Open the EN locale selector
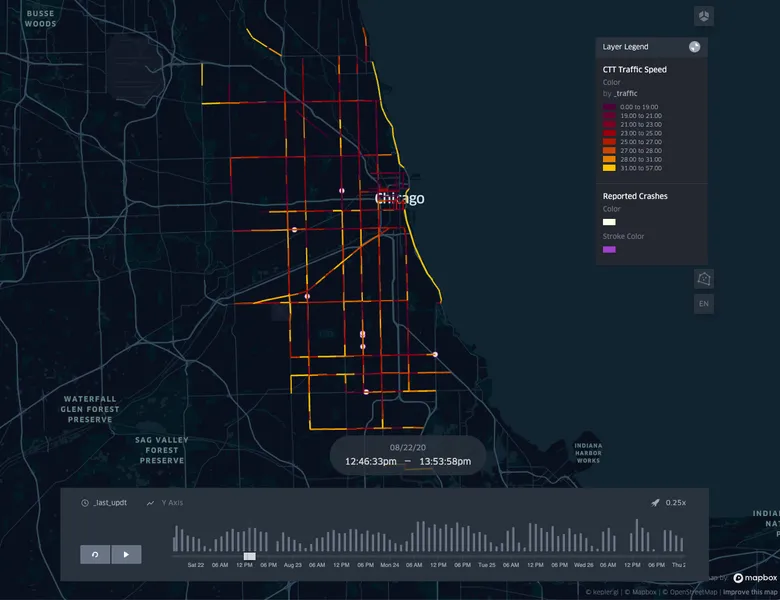The width and height of the screenshot is (780, 600). (x=703, y=304)
